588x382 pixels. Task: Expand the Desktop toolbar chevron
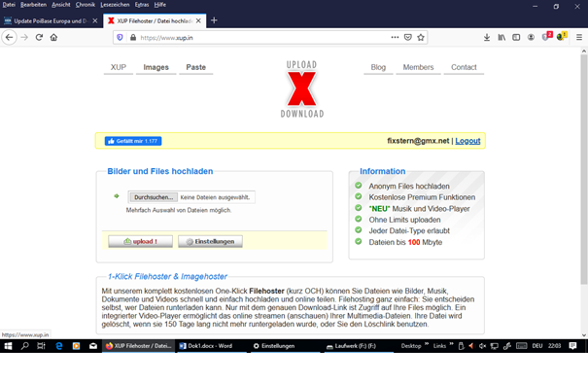click(427, 344)
